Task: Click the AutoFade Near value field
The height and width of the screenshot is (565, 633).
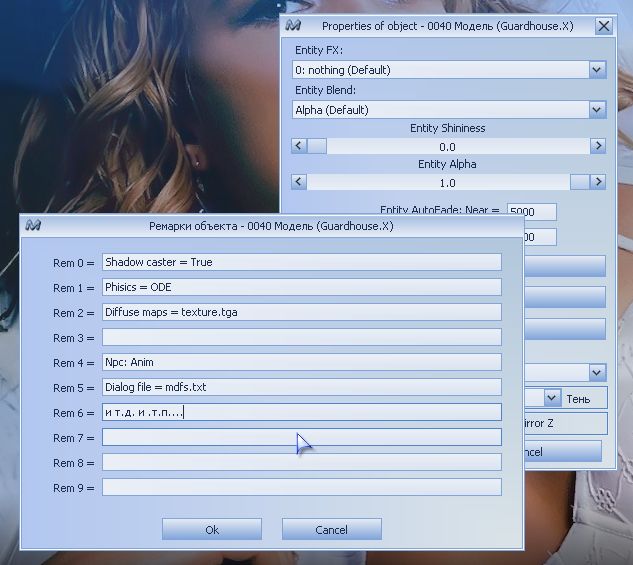Action: [x=531, y=211]
